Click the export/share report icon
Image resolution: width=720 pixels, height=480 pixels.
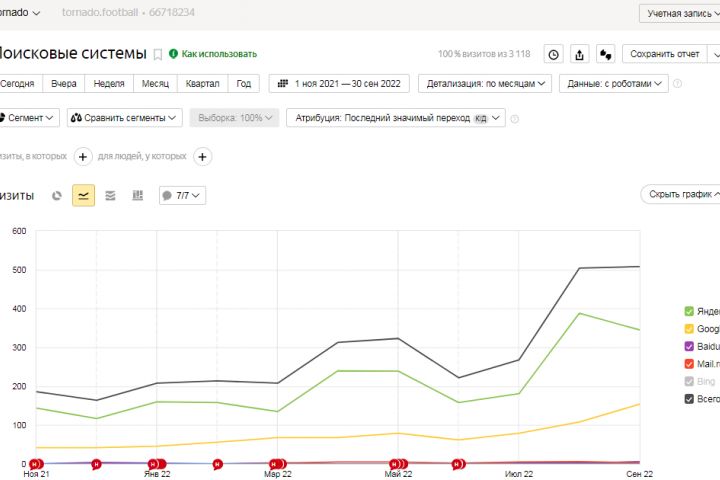[x=579, y=55]
